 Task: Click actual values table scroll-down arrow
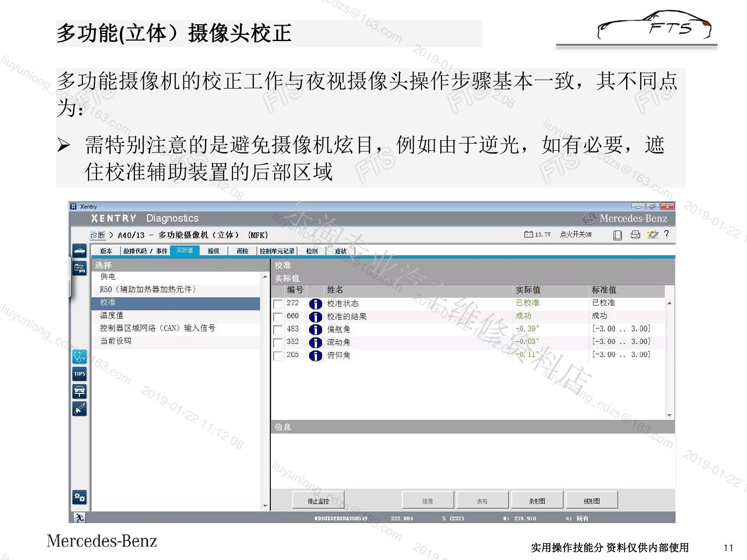pyautogui.click(x=669, y=415)
